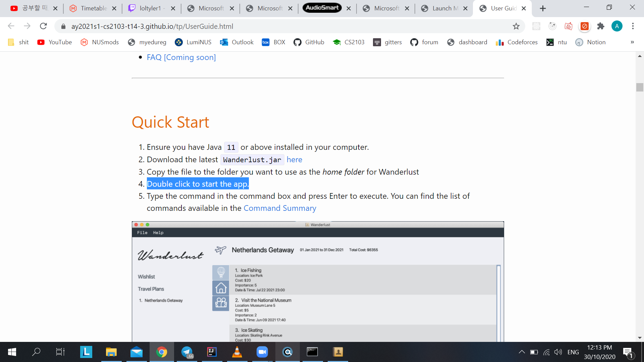This screenshot has height=362, width=644.
Task: Open the ENG language input selector
Action: click(x=573, y=352)
